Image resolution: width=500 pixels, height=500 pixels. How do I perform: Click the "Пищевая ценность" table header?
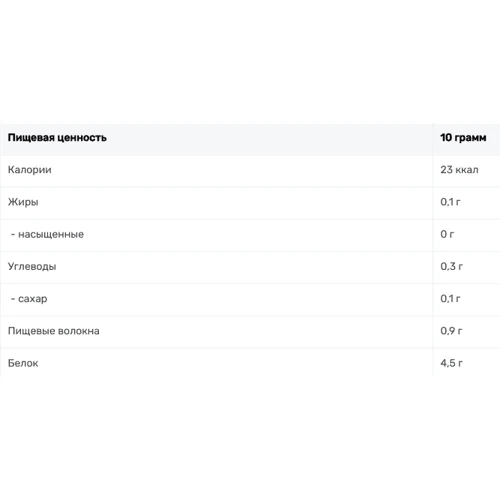click(57, 138)
